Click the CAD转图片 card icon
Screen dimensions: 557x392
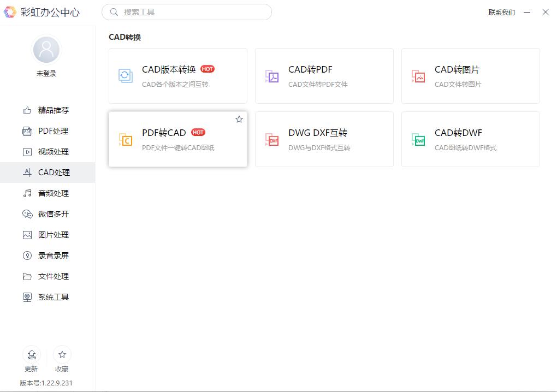click(x=418, y=76)
